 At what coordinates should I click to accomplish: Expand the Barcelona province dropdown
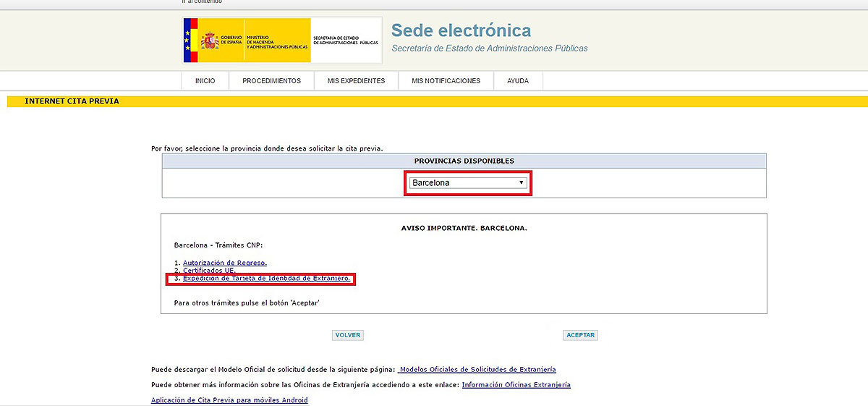coord(467,183)
